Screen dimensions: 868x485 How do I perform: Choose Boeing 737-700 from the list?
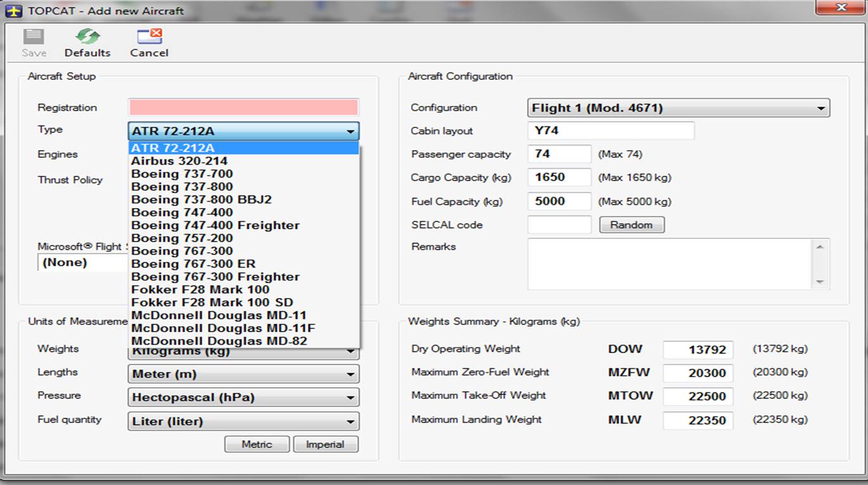244,174
